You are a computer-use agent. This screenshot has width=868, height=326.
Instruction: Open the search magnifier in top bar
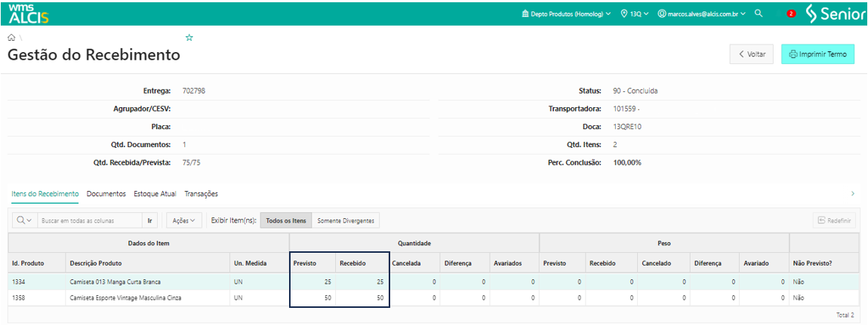759,14
